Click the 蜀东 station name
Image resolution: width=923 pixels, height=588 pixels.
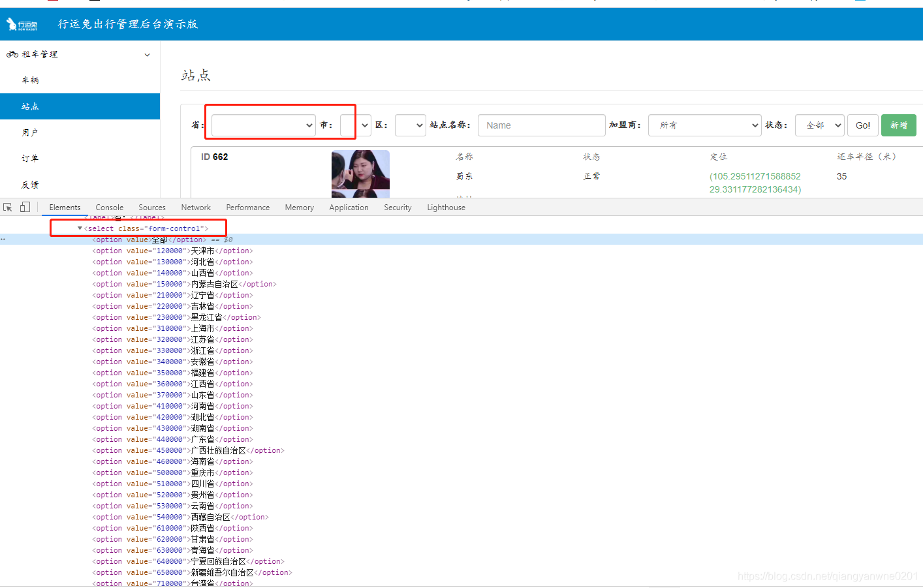(464, 176)
